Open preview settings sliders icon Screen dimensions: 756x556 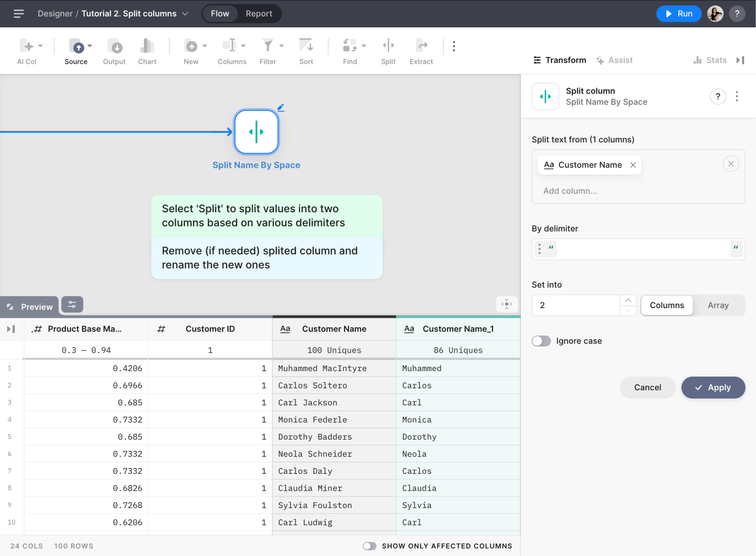(x=72, y=304)
